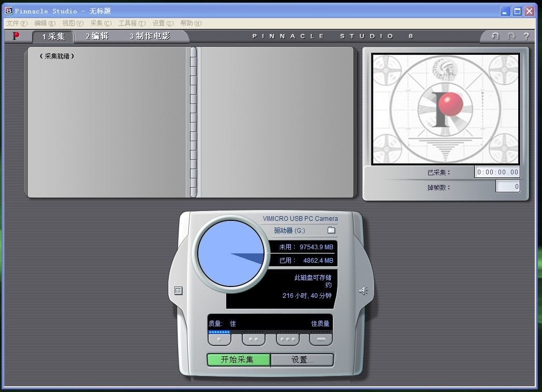Select the three-dot quality preset
Image resolution: width=542 pixels, height=392 pixels.
[287, 340]
